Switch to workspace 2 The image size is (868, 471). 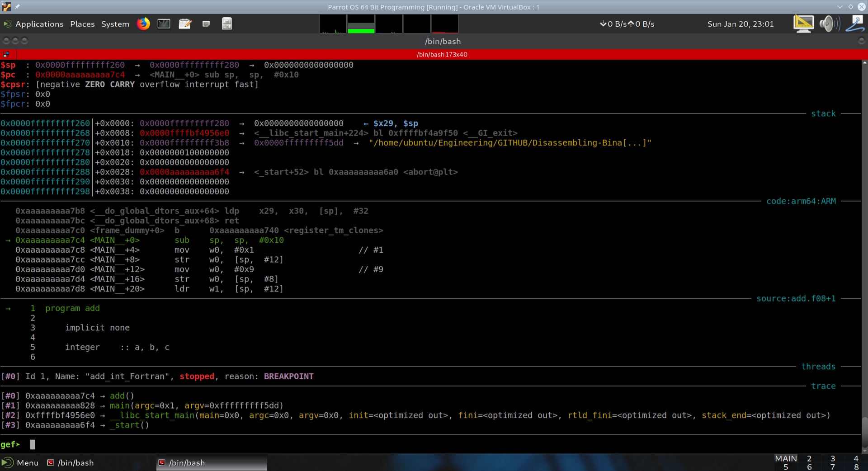tap(809, 458)
